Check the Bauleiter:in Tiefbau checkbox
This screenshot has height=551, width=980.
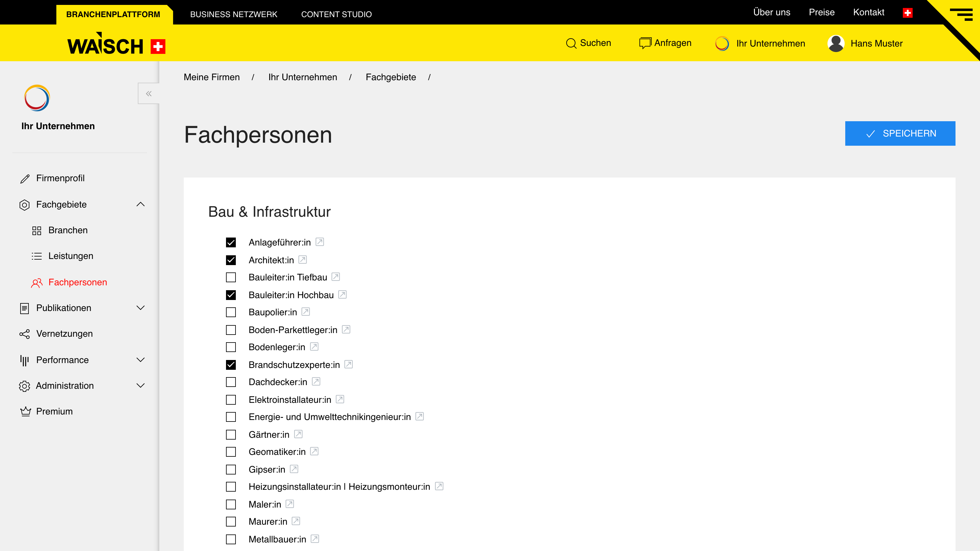pyautogui.click(x=231, y=277)
